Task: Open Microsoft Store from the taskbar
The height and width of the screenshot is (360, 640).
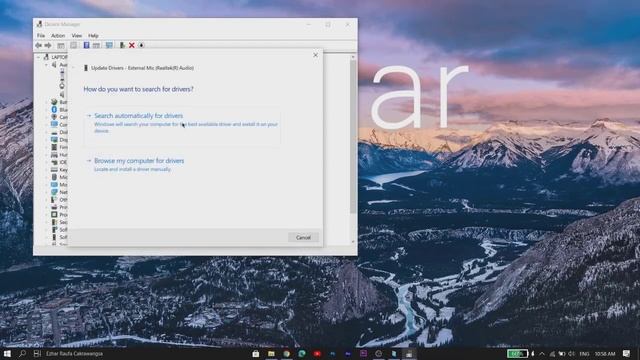Action: [256, 353]
